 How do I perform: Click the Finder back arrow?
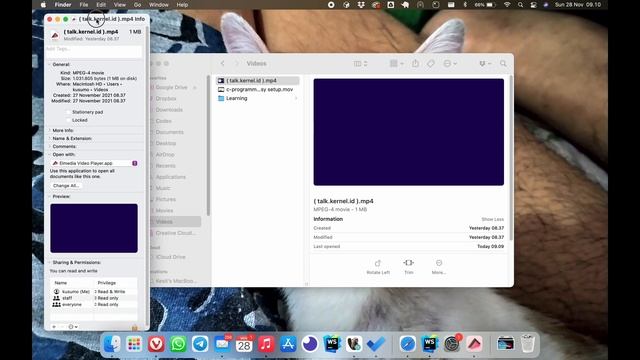(x=222, y=64)
